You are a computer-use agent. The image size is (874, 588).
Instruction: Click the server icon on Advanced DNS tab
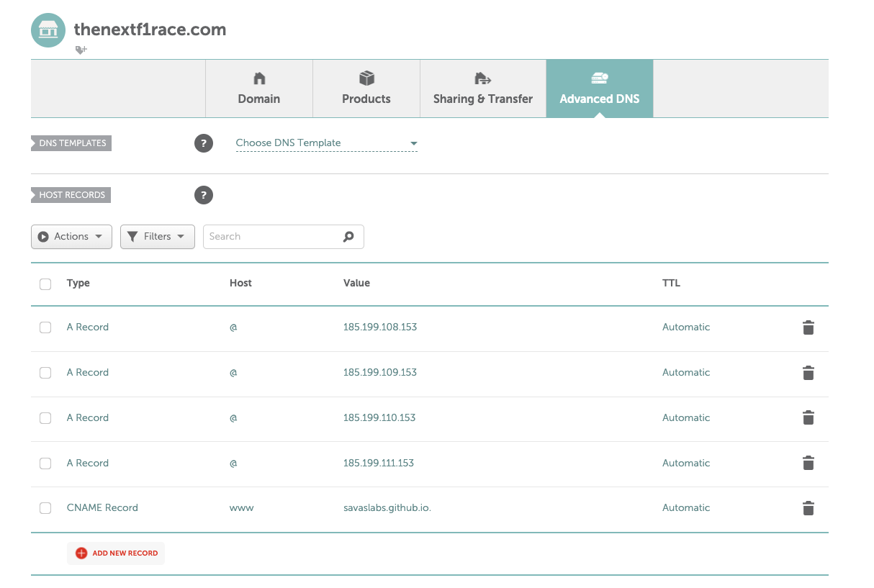599,78
